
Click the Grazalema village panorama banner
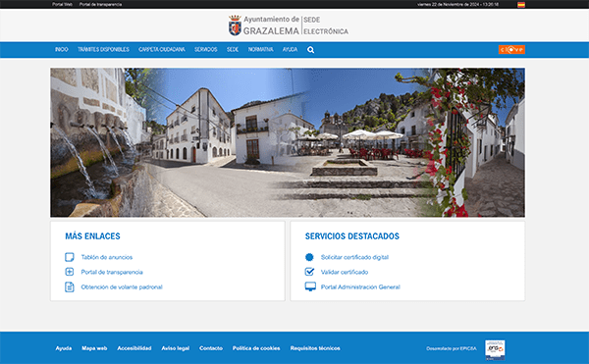288,142
